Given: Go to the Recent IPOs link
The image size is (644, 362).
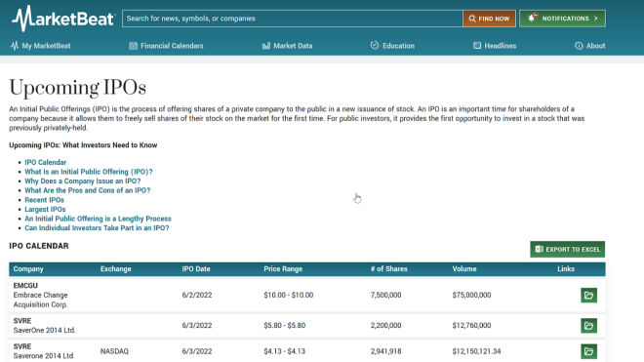Looking at the screenshot, I should pyautogui.click(x=44, y=200).
